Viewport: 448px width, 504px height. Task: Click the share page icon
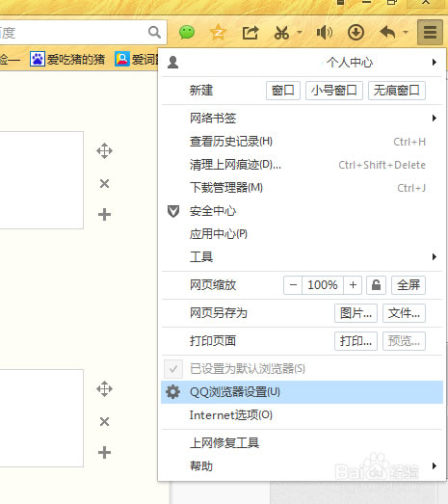250,33
